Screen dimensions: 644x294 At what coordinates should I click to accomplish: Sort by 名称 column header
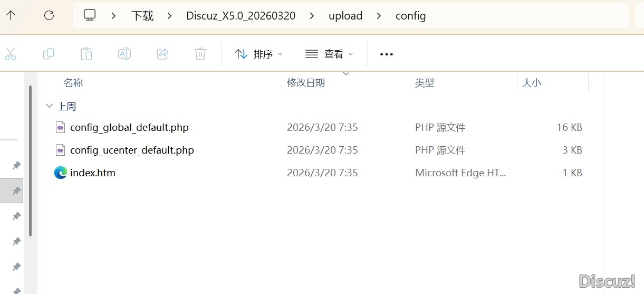tap(73, 82)
